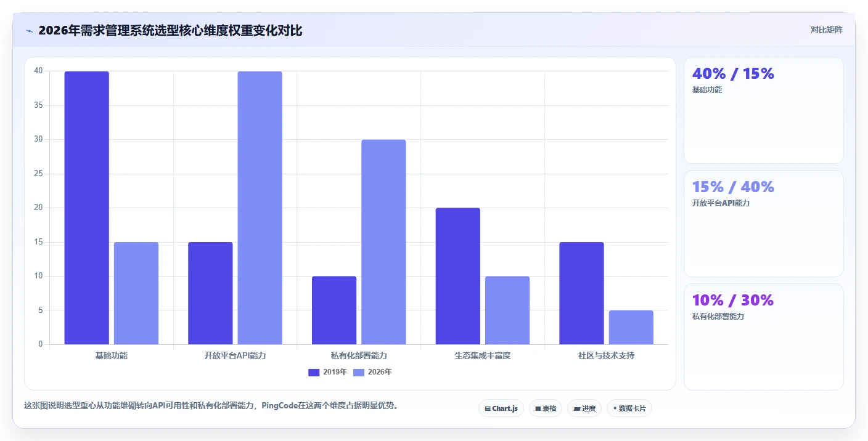The image size is (868, 441).
Task: Click the 开放平台API能力 caption in the side card
Action: (x=721, y=203)
